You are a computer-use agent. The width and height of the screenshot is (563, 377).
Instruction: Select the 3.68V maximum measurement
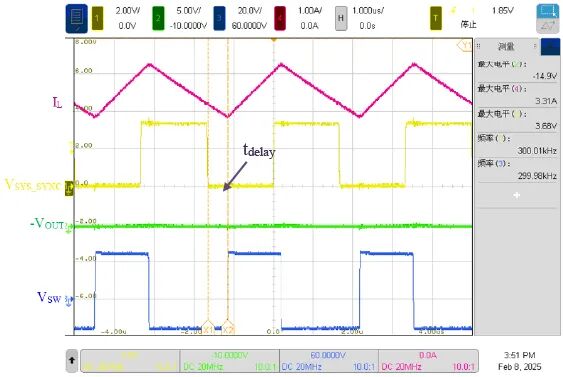517,120
